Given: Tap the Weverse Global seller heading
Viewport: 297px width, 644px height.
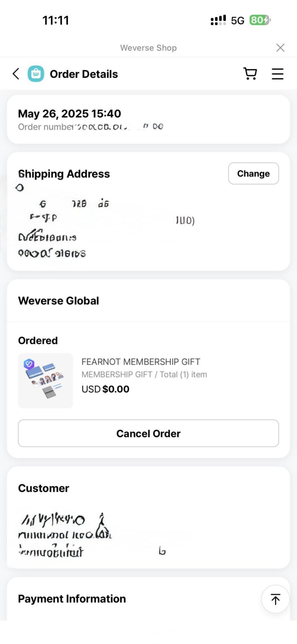Looking at the screenshot, I should [59, 301].
